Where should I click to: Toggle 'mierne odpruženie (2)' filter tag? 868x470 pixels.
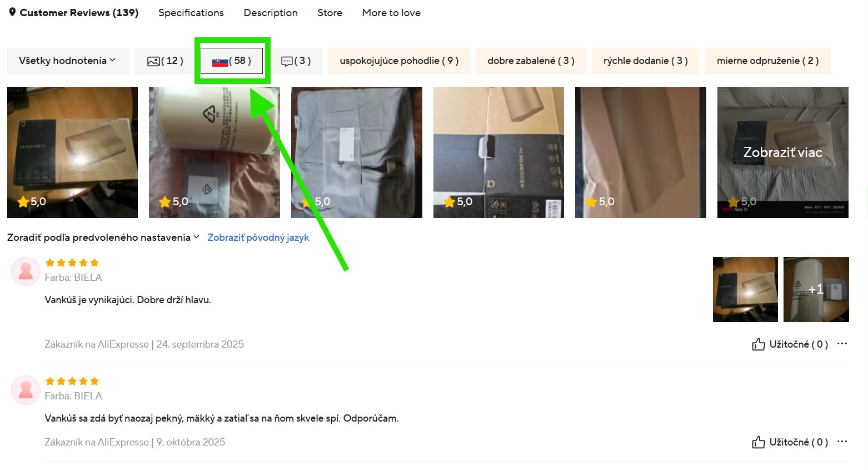pyautogui.click(x=768, y=61)
